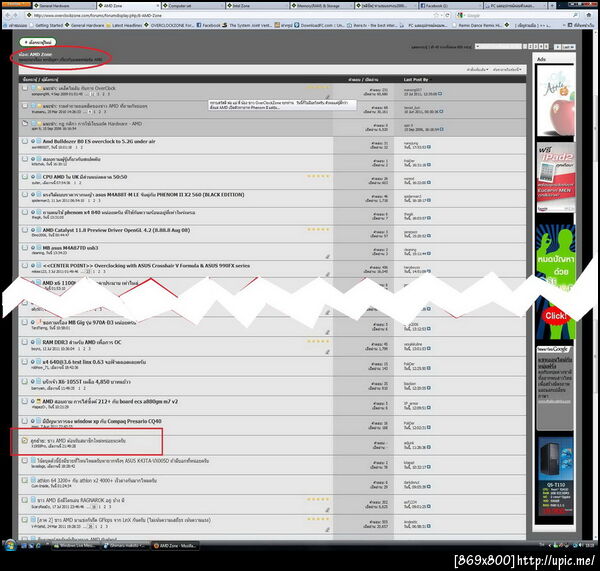Open the DownloadFC.com bookmark
Viewport: 600px width, 571px height.
320,25
